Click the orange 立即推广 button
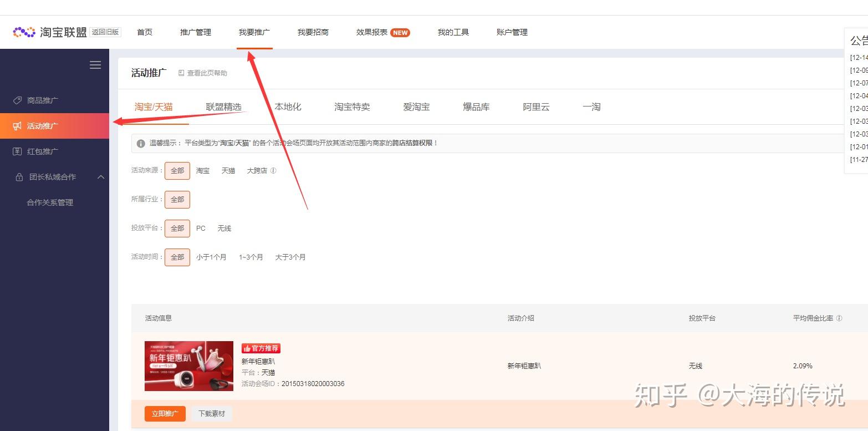This screenshot has width=868, height=431. (x=165, y=414)
